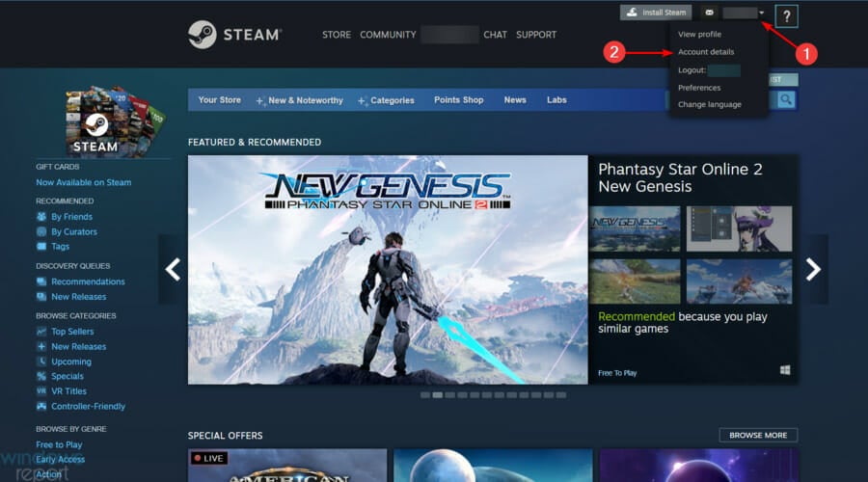Screen dimensions: 868x482
Task: Open the Recommendations link
Action: click(88, 281)
